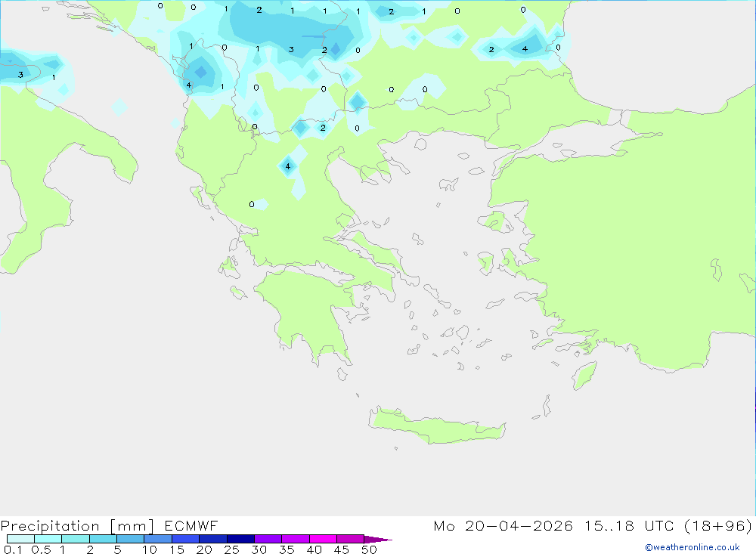The width and height of the screenshot is (756, 554).
Task: Click the "25" legend scale label
Action: 231,549
